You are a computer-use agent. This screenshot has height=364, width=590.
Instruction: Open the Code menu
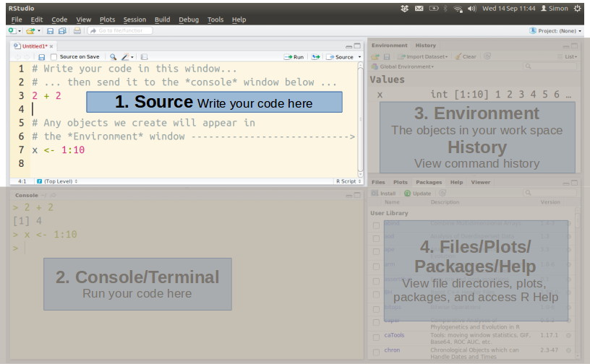pos(59,19)
